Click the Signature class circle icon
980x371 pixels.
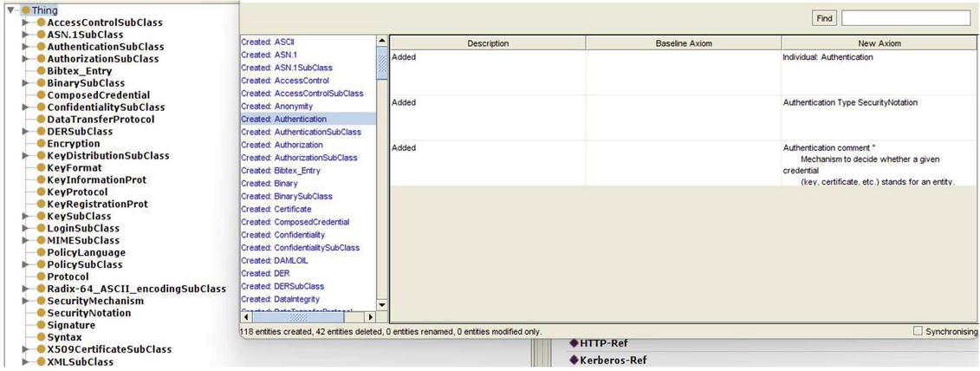pos(40,325)
